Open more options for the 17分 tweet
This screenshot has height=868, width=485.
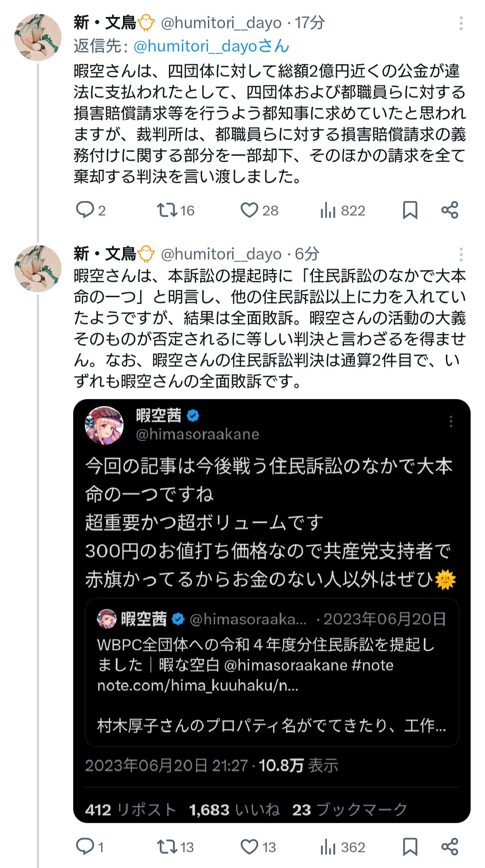coord(461,23)
